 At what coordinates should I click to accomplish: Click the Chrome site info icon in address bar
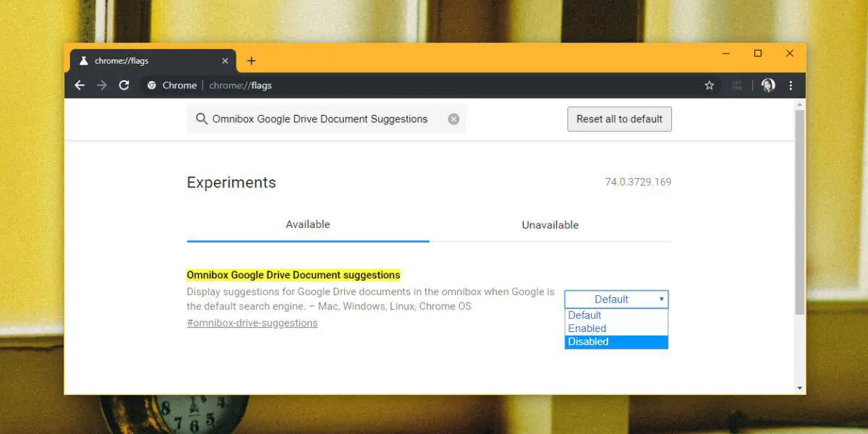[x=151, y=85]
